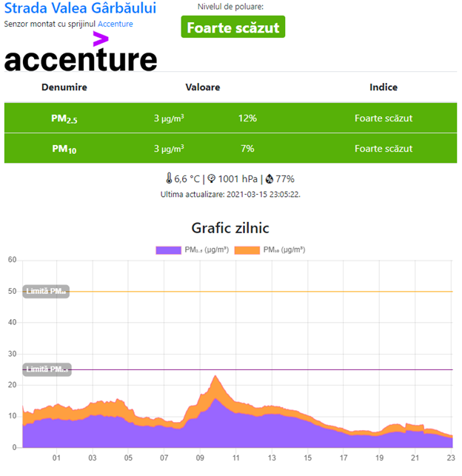Screen dimensions: 462x476
Task: Click the atmospheric pressure gauge icon
Action: 212,178
